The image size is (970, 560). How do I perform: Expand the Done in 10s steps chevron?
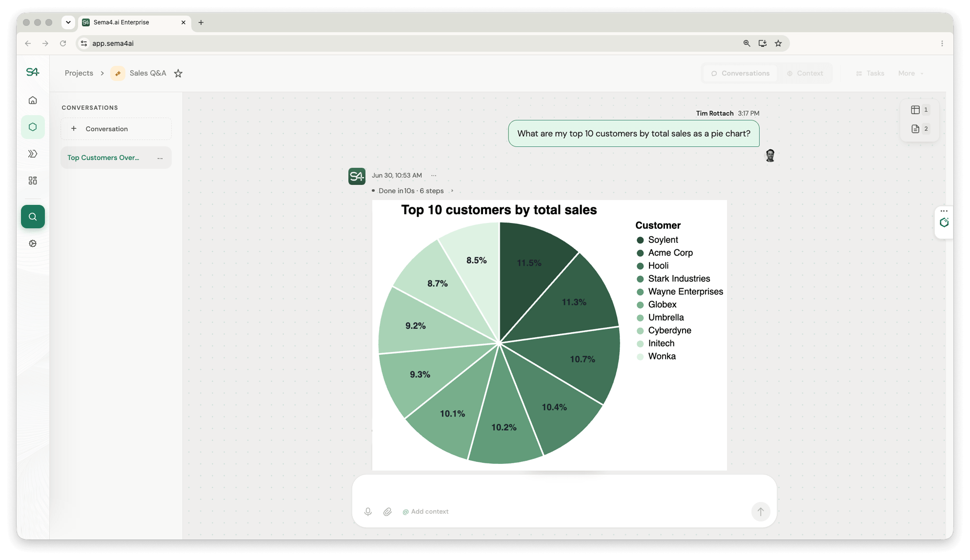coord(452,191)
